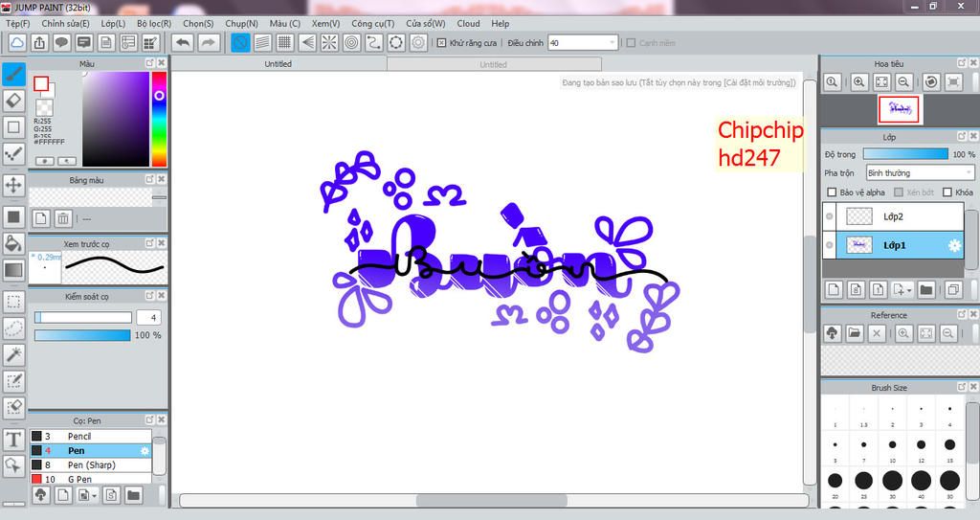
Task: Select the Move tool
Action: coord(13,185)
